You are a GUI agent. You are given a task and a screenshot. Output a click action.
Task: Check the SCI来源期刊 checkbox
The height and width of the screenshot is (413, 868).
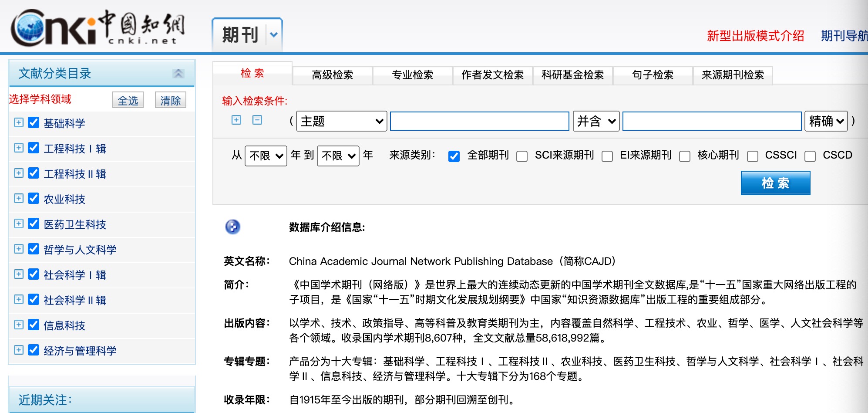[x=522, y=156]
